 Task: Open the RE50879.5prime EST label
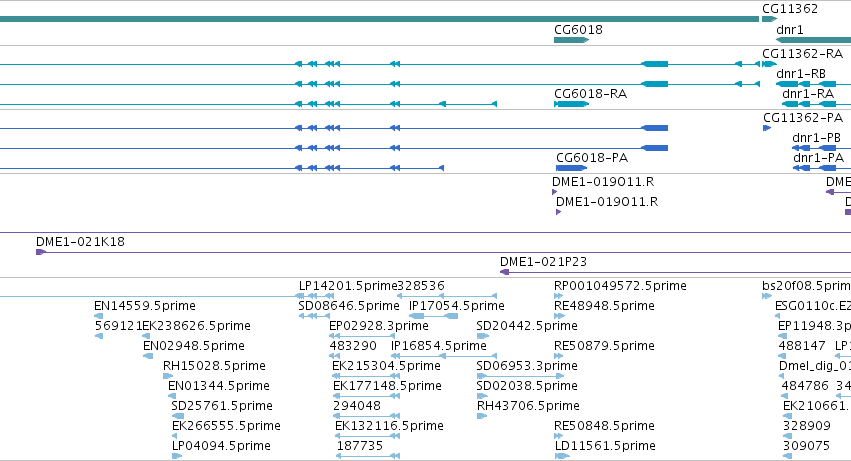pyautogui.click(x=604, y=346)
